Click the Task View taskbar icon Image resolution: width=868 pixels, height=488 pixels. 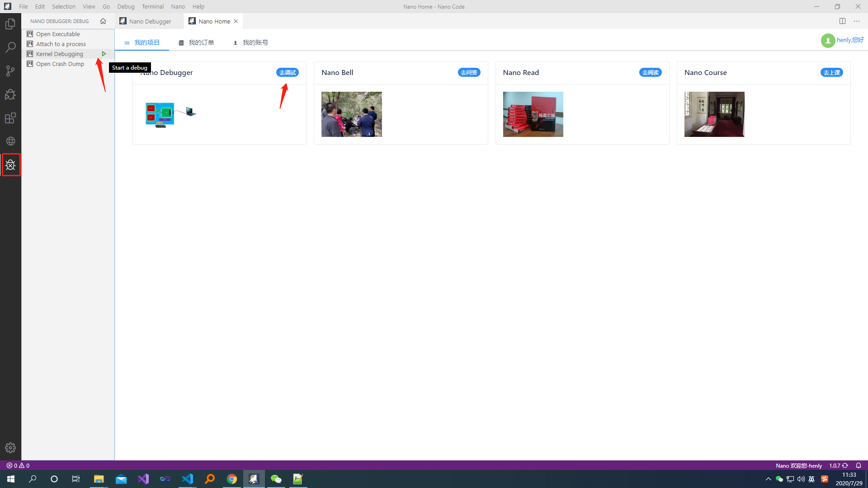pos(76,479)
